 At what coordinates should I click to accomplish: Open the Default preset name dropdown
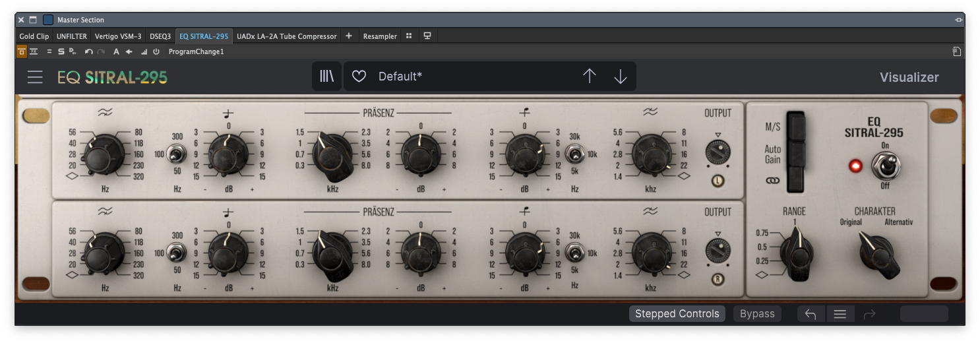click(x=462, y=77)
